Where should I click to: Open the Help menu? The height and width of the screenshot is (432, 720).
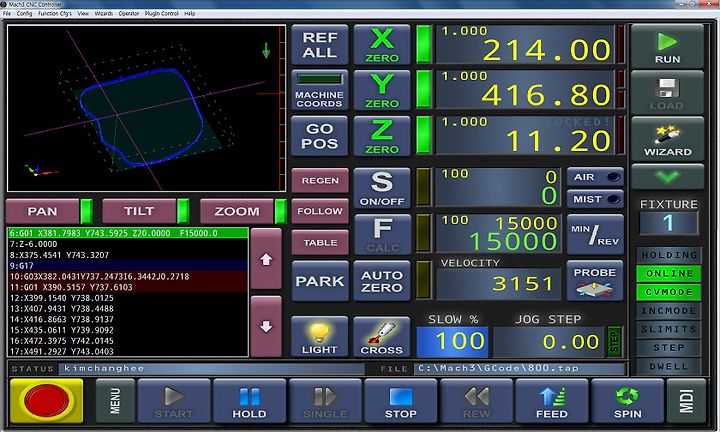(190, 13)
